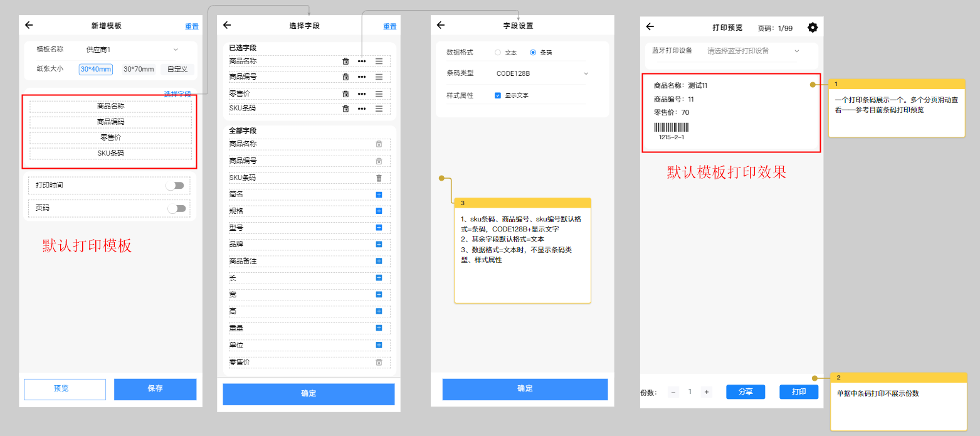Add 简名 field with plus icon

379,194
